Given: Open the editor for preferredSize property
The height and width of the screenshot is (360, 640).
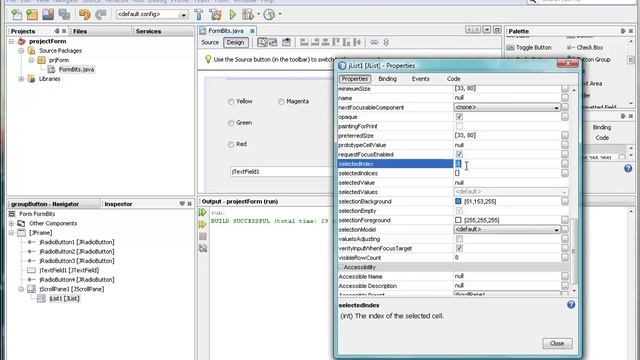Looking at the screenshot, I should pos(564,136).
